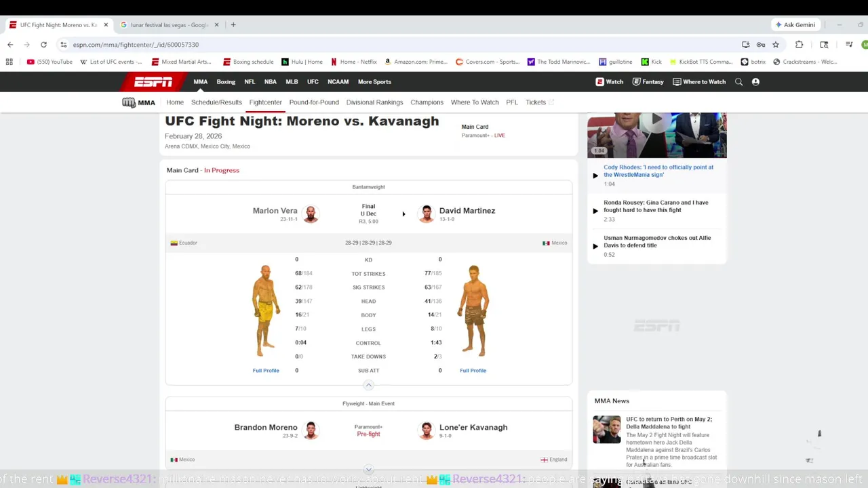
Task: Open the YouTube bookmark
Action: pos(50,62)
